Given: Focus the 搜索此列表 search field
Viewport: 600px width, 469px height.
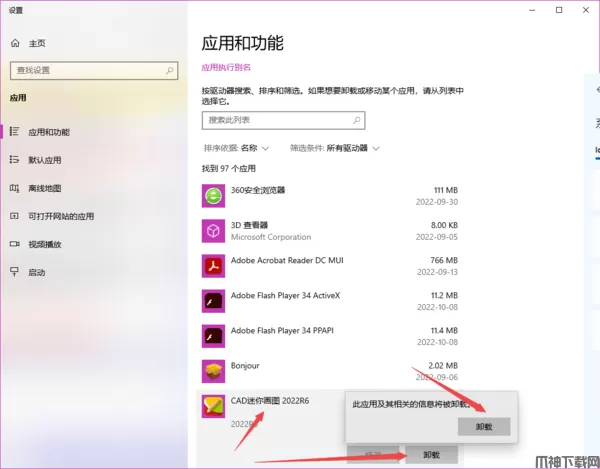Looking at the screenshot, I should click(284, 120).
